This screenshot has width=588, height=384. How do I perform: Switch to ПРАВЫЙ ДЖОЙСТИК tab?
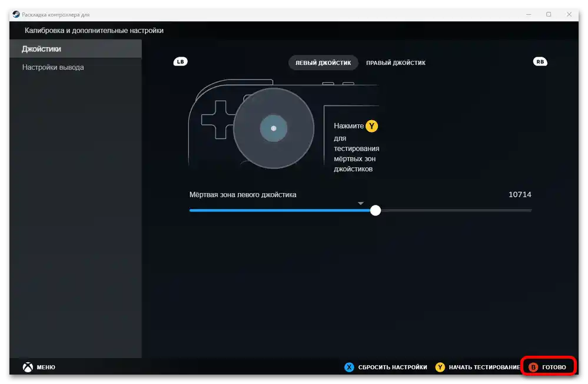point(396,62)
